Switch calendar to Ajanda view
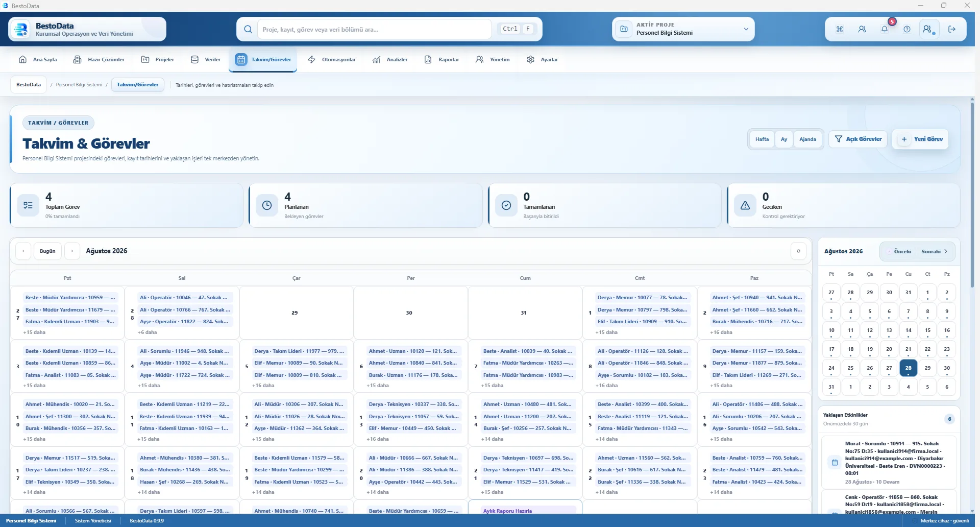980x527 pixels. [x=807, y=139]
